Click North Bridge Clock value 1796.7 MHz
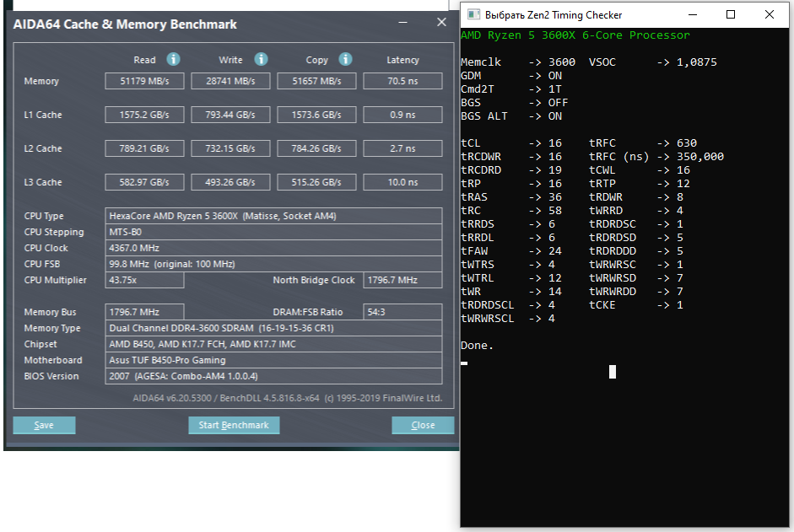 (x=402, y=280)
